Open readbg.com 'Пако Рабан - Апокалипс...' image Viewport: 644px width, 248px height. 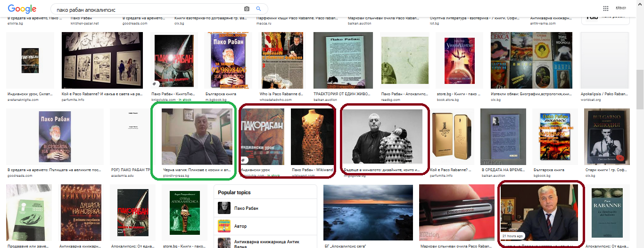tap(404, 60)
